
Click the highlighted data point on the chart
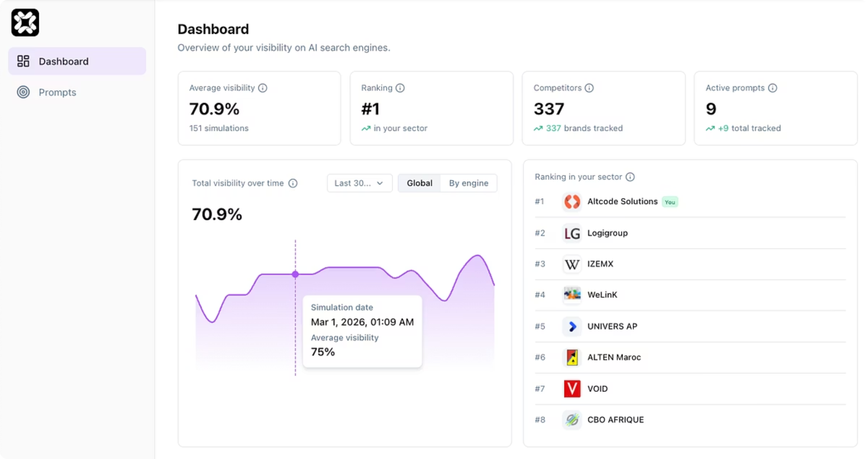(295, 274)
